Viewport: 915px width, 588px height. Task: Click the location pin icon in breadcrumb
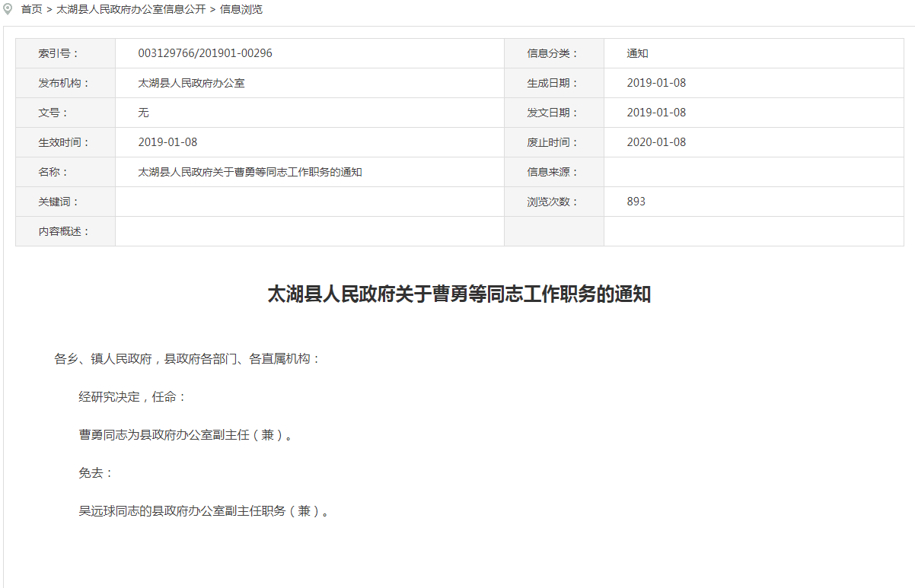tap(8, 9)
